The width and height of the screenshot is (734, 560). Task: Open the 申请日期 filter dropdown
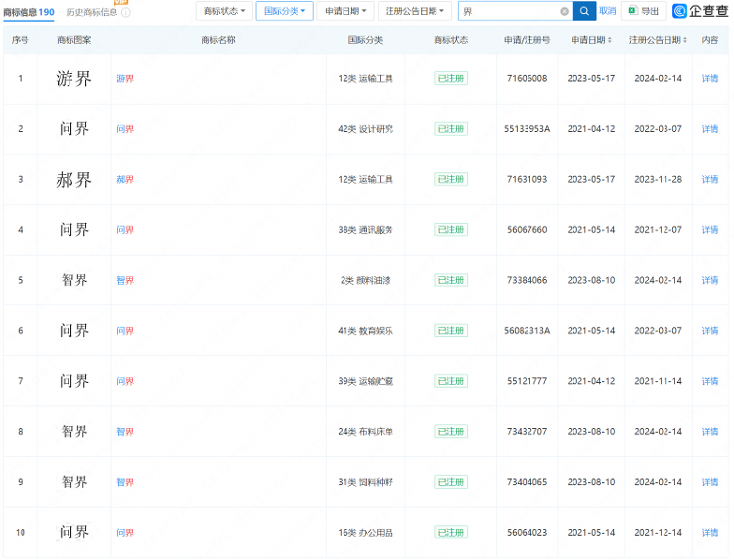pos(345,11)
